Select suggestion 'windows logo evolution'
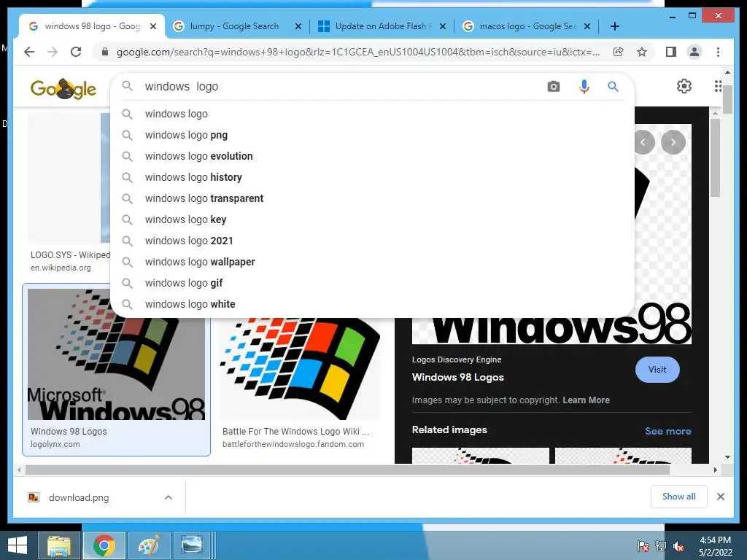The image size is (747, 560). (373, 156)
